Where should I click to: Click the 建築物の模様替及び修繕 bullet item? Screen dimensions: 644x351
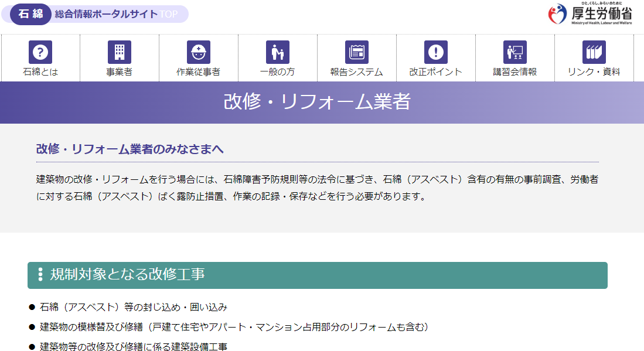click(x=234, y=327)
